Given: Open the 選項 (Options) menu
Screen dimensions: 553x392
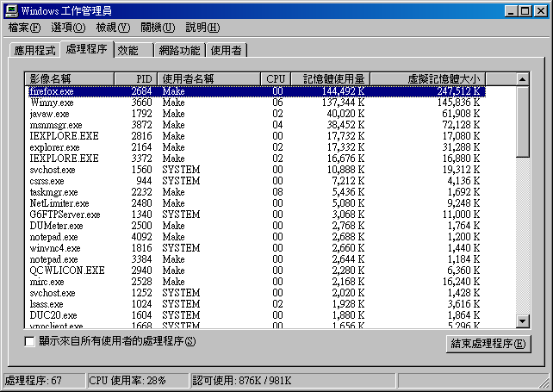Looking at the screenshot, I should (67, 28).
